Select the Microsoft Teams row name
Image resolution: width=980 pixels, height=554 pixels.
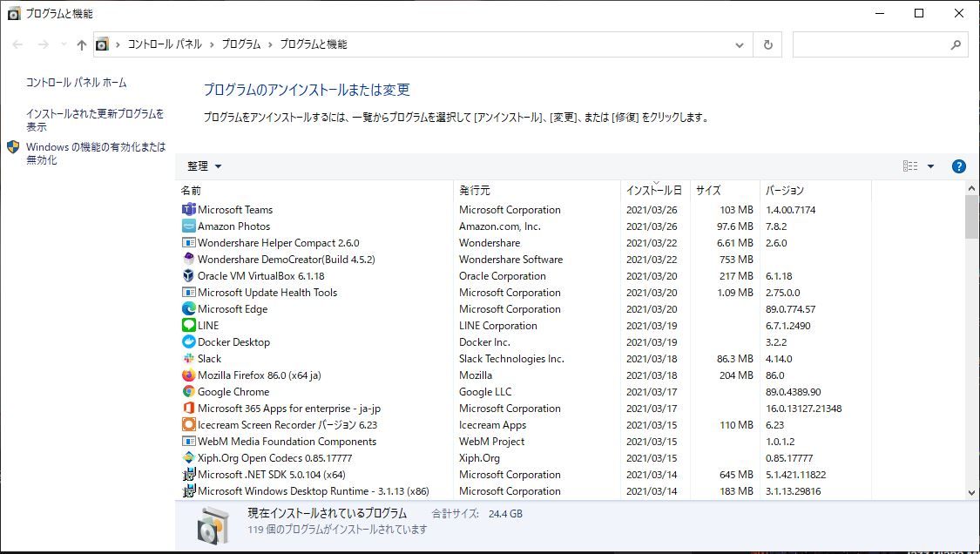click(235, 209)
